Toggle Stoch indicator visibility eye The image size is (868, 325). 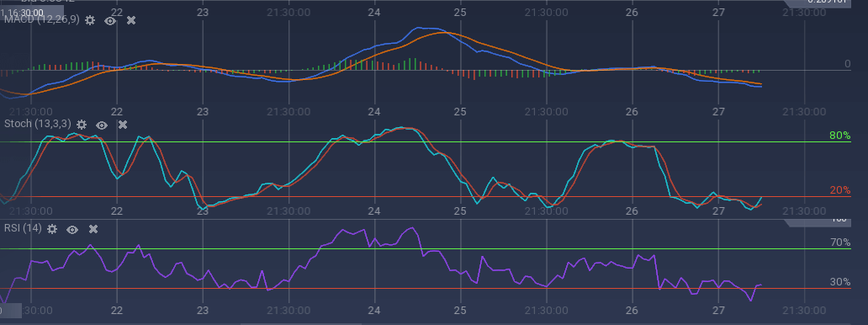(101, 125)
